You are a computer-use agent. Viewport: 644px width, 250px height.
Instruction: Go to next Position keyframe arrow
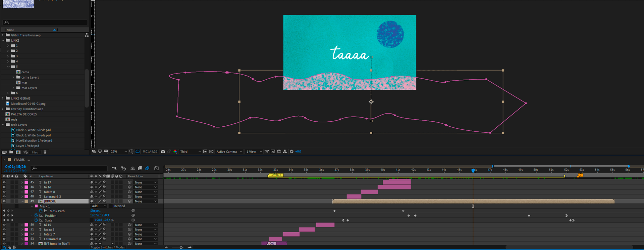(12, 215)
